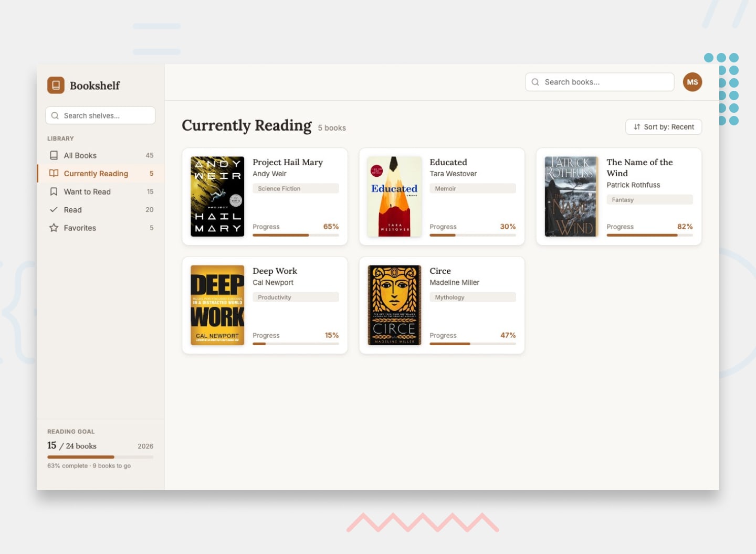Click the Educated progress bar

(x=472, y=235)
